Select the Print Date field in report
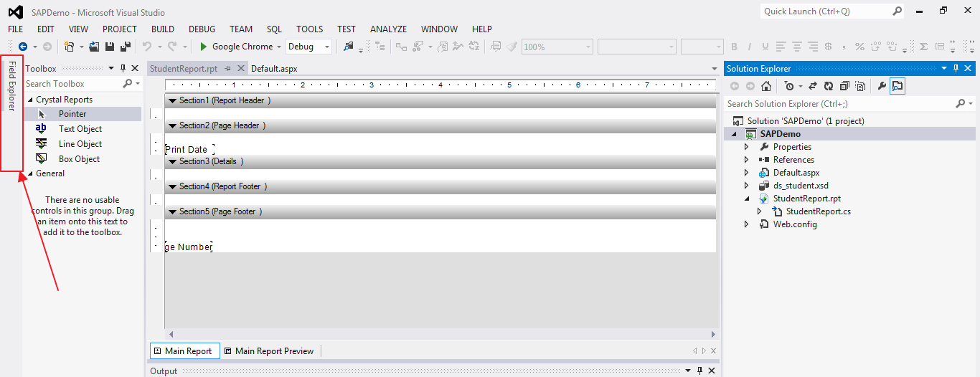980x377 pixels. click(189, 150)
